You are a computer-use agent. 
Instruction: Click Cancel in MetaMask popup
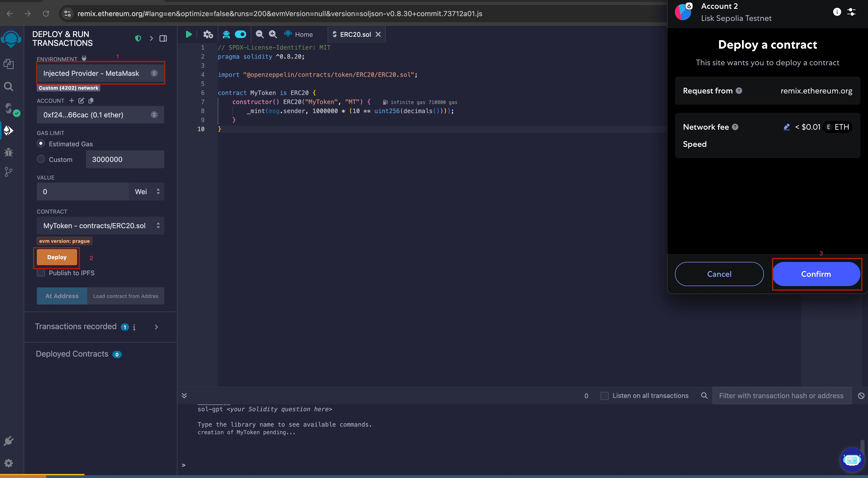point(719,274)
